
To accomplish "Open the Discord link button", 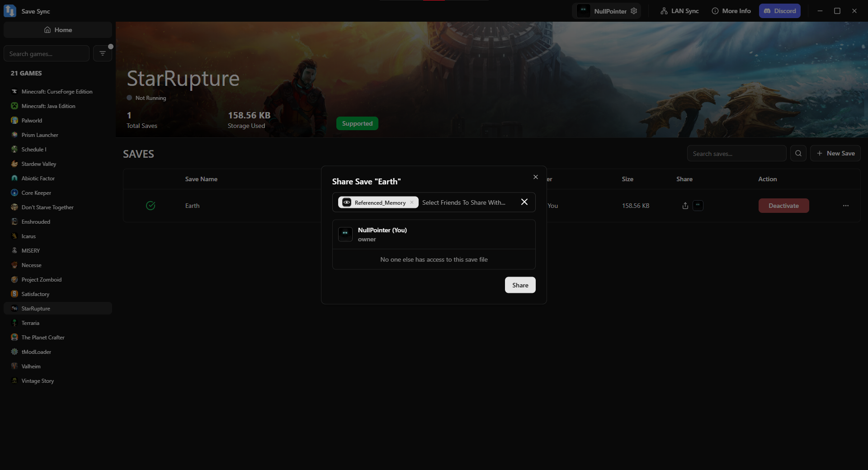I will pos(780,11).
